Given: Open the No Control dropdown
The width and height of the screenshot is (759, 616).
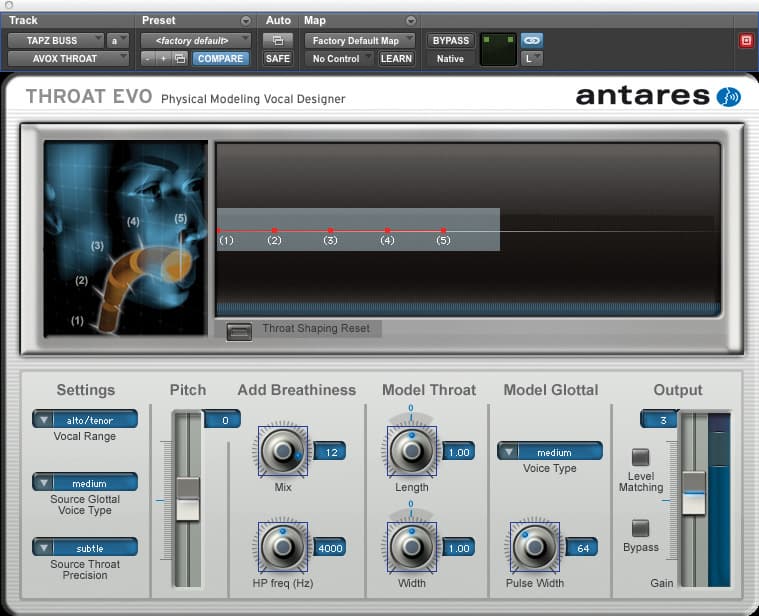Looking at the screenshot, I should (339, 59).
